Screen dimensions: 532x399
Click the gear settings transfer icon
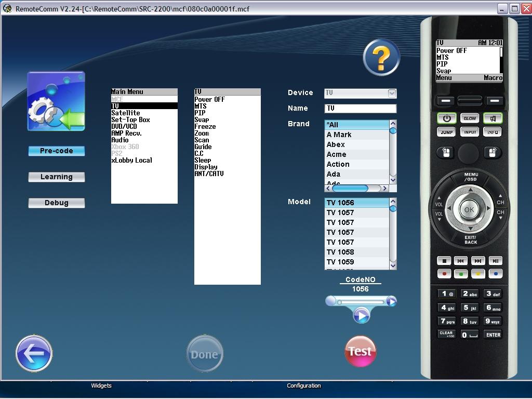click(56, 101)
